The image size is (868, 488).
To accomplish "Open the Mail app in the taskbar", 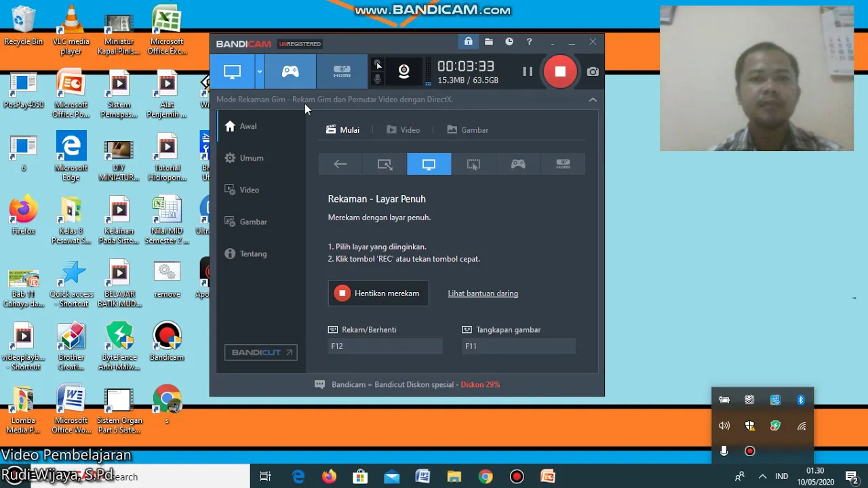I will [391, 476].
